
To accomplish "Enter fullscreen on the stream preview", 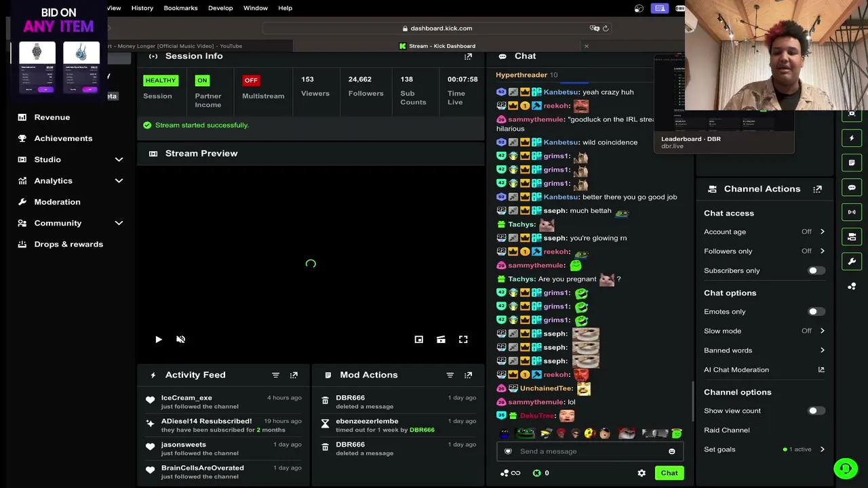I will pyautogui.click(x=463, y=340).
